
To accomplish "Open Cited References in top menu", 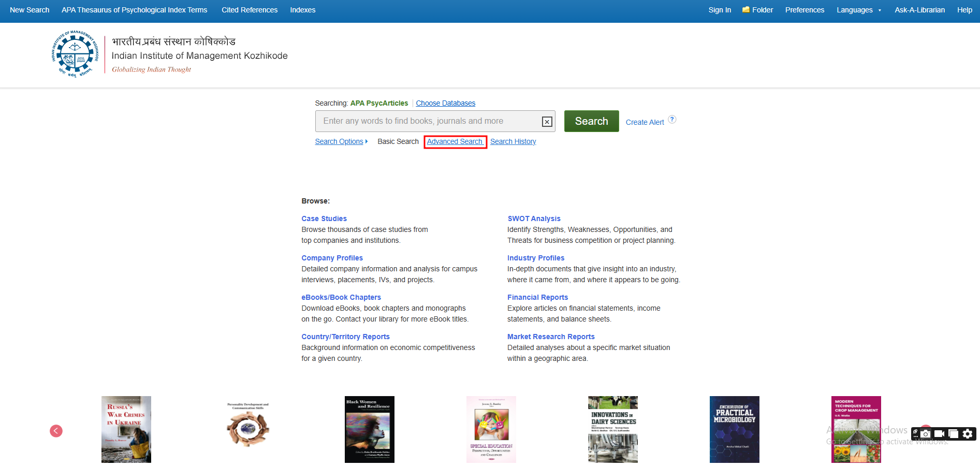I will (250, 10).
